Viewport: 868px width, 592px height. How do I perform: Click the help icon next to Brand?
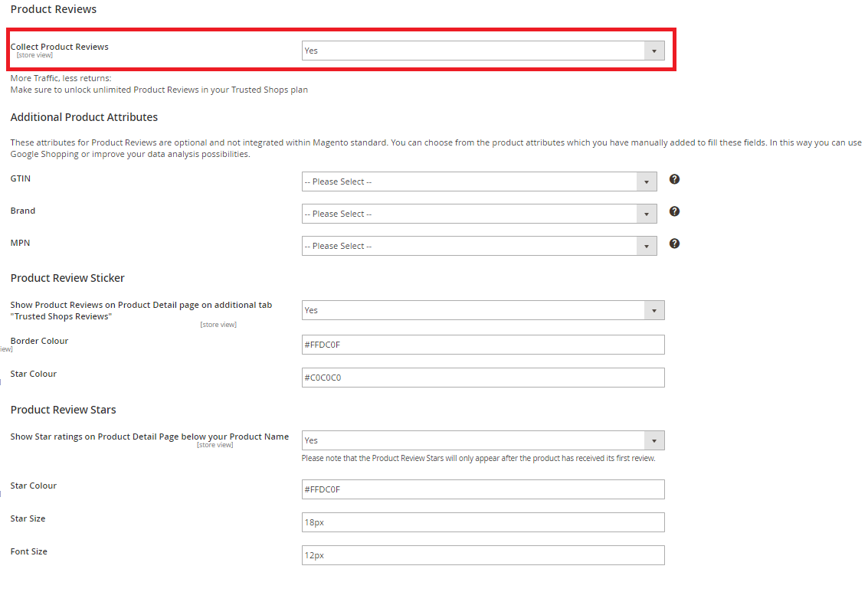(674, 211)
